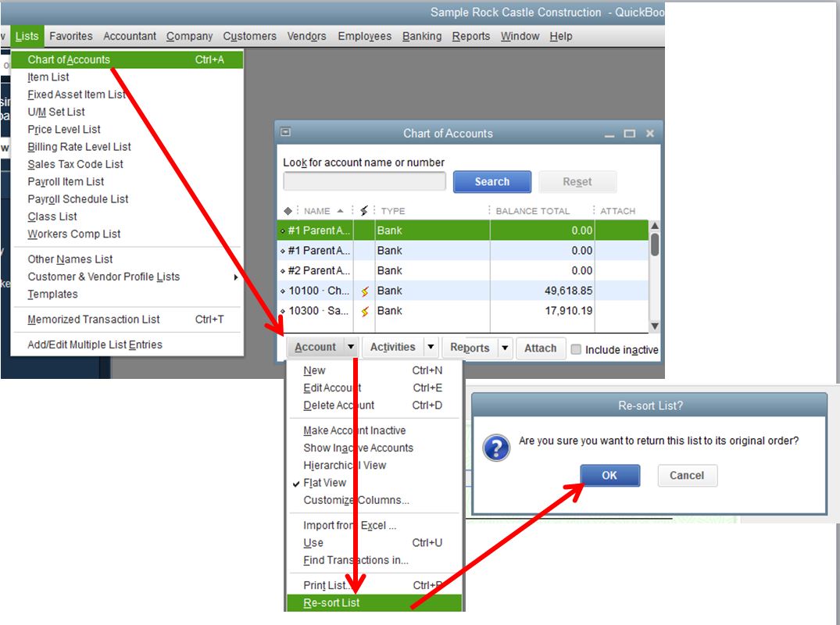840x625 pixels.
Task: Open the Activities dropdown button
Action: pos(400,347)
